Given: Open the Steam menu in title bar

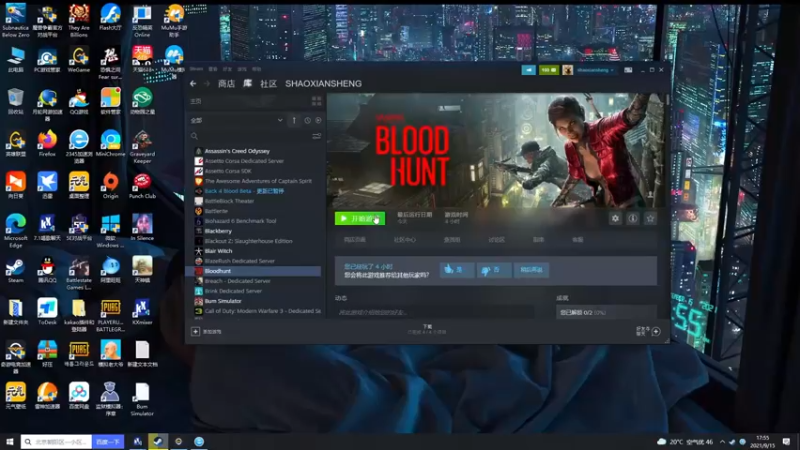Looking at the screenshot, I should coord(196,69).
